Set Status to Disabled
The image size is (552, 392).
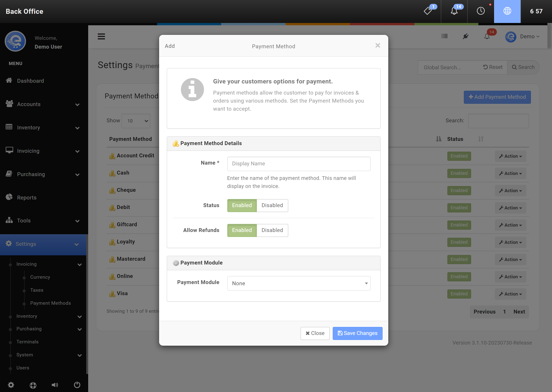(x=272, y=205)
